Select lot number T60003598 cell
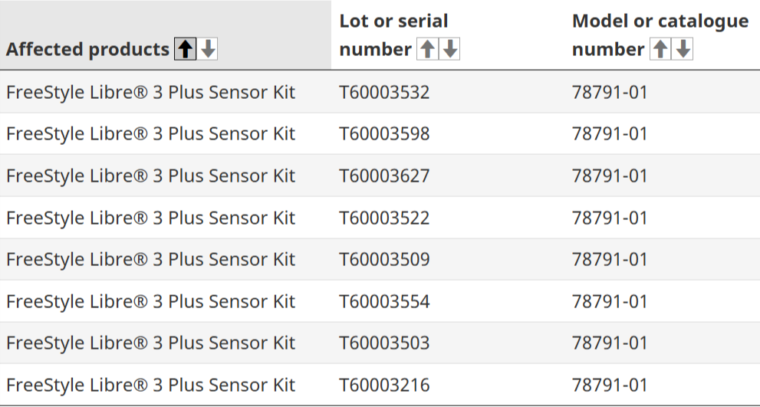760x407 pixels. click(385, 134)
